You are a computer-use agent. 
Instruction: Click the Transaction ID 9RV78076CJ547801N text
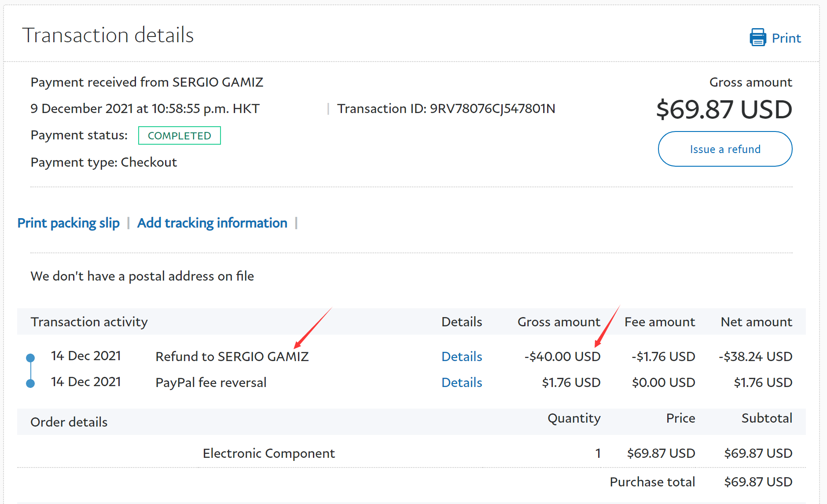[x=445, y=109]
